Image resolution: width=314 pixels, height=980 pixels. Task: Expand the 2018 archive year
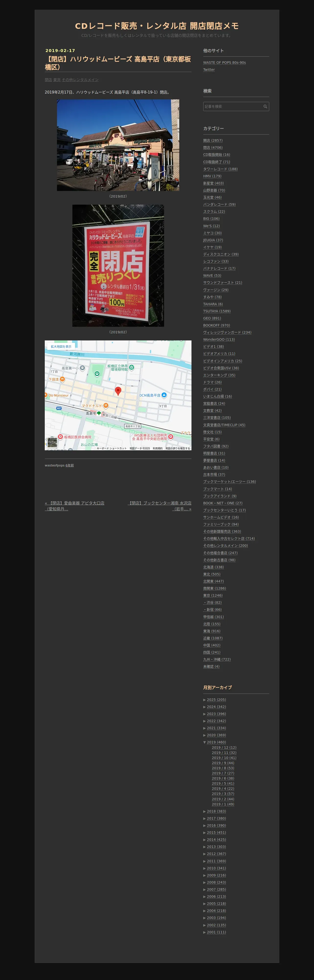click(205, 811)
